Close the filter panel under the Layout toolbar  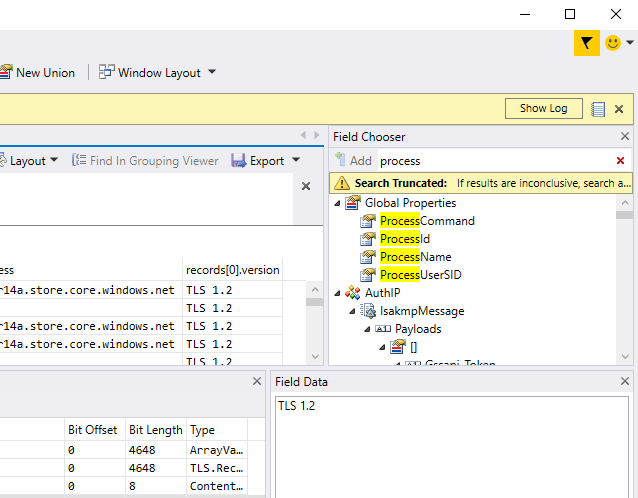[306, 186]
